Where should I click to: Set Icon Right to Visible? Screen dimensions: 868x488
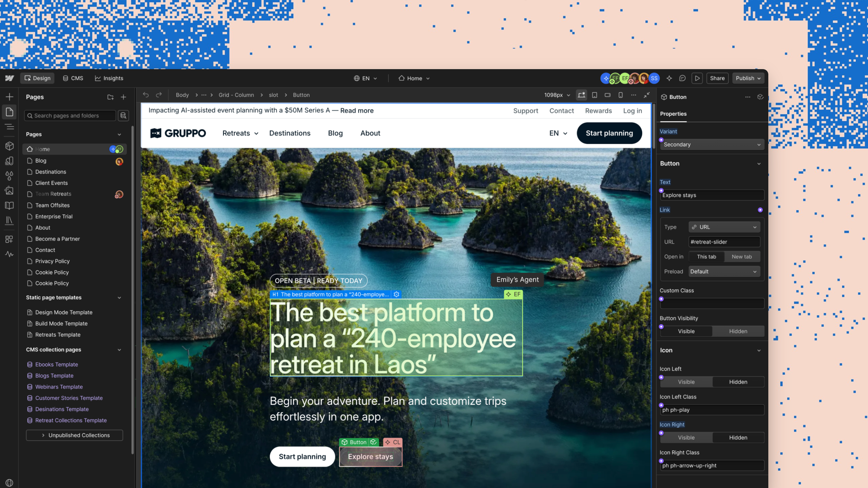(x=686, y=438)
